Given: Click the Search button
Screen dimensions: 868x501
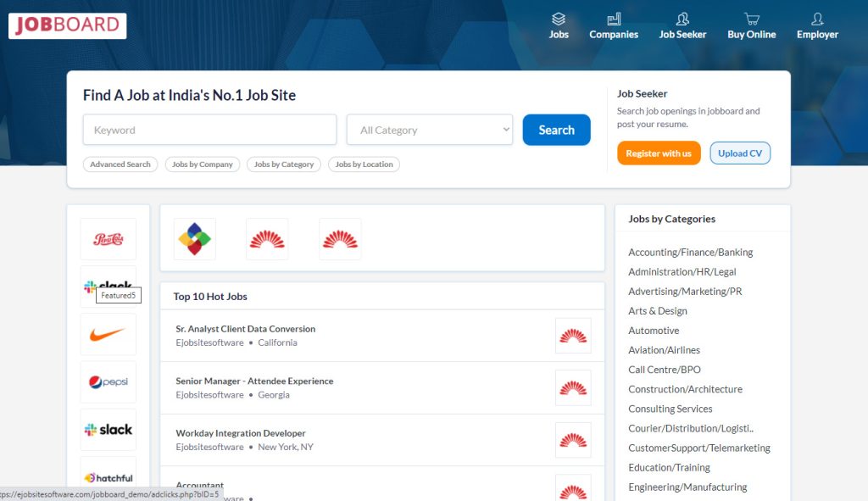Looking at the screenshot, I should tap(556, 129).
